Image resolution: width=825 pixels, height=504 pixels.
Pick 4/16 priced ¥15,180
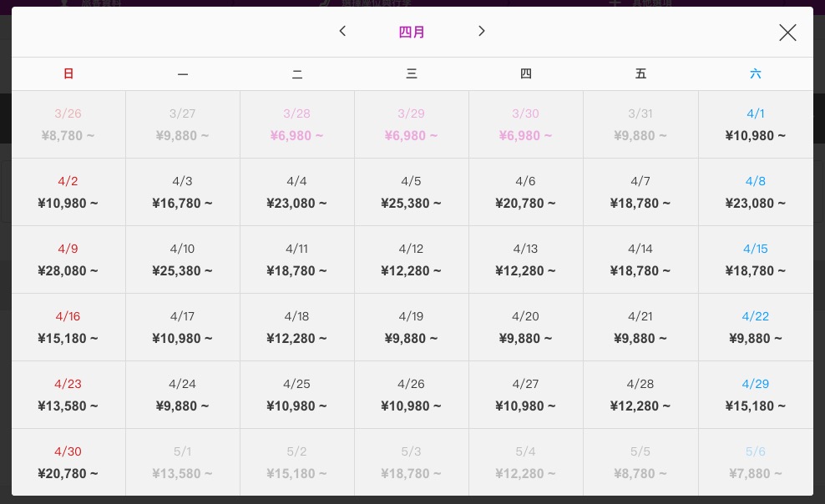point(68,327)
